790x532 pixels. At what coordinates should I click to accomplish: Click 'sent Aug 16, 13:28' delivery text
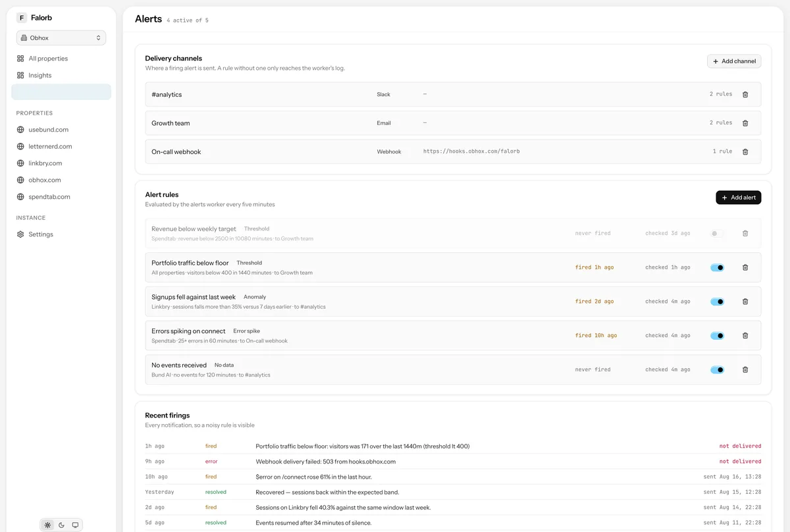pos(732,477)
